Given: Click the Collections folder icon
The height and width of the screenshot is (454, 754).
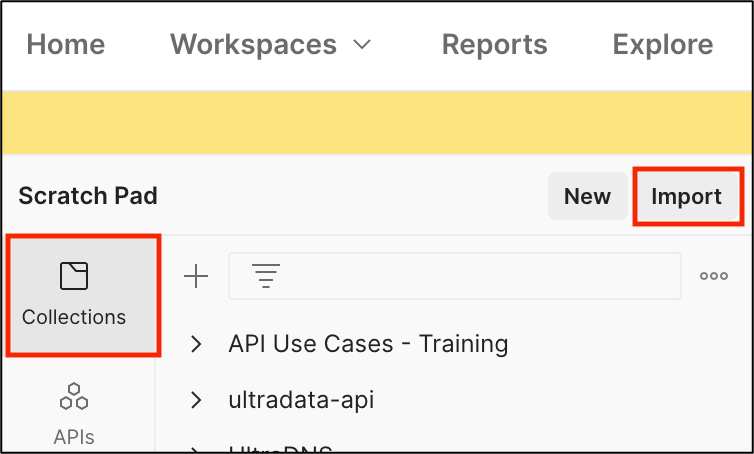Looking at the screenshot, I should tap(74, 276).
